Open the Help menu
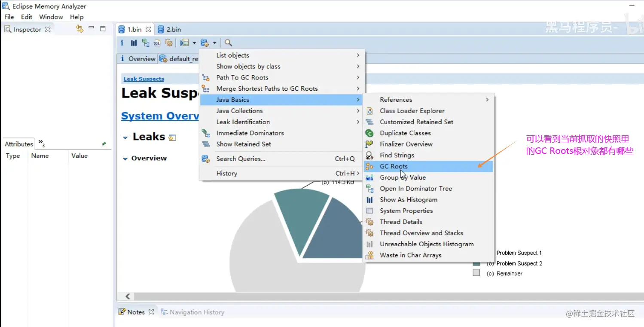Viewport: 644px width, 327px height. (77, 17)
